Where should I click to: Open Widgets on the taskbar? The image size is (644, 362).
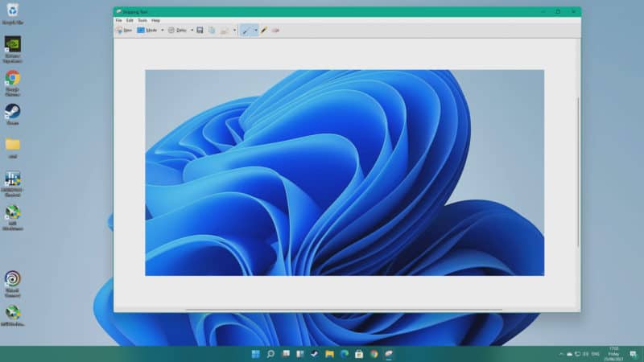[300, 354]
